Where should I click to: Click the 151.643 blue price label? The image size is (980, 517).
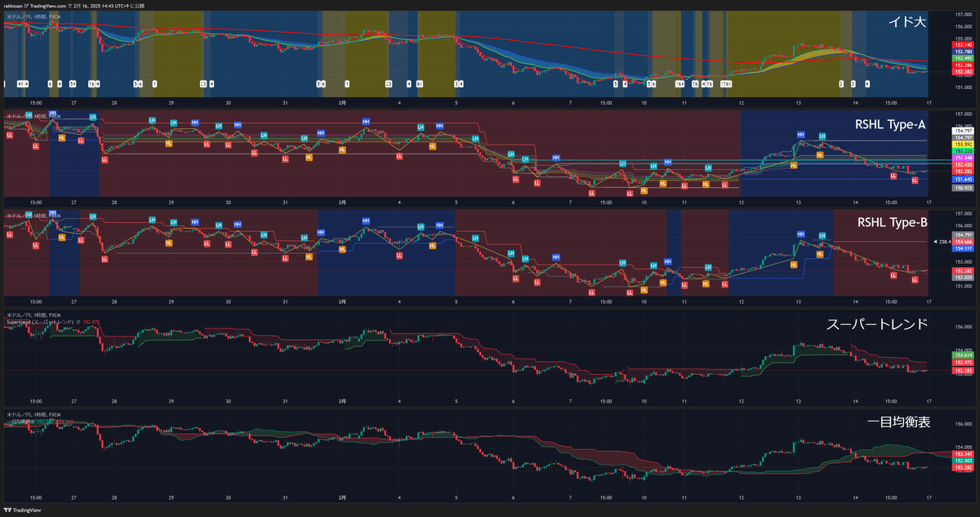point(964,179)
